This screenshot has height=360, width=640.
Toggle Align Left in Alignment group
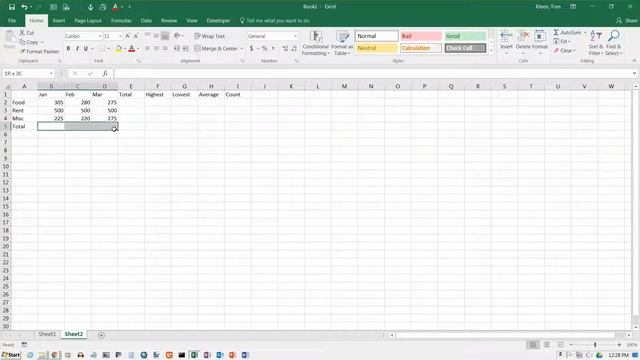147,49
